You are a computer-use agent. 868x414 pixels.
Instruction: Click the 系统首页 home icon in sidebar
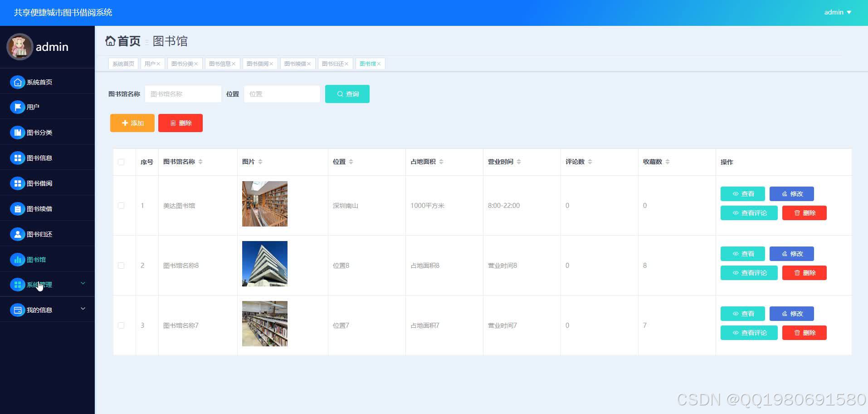click(17, 82)
